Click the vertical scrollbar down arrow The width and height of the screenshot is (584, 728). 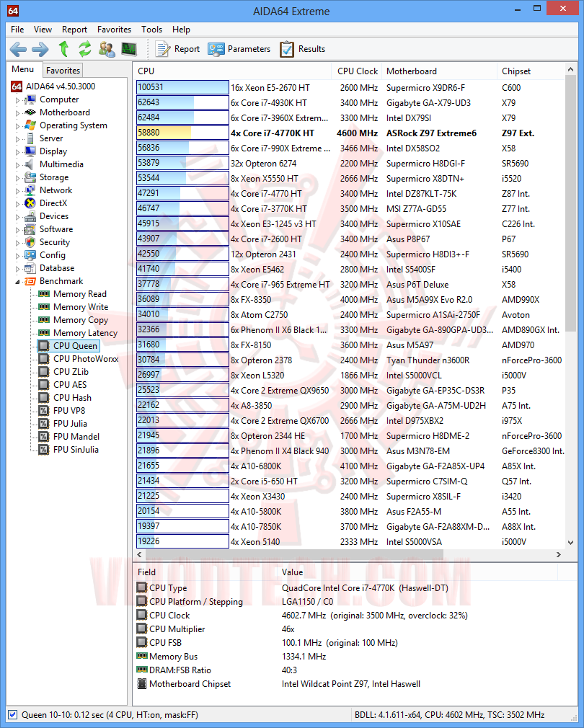click(570, 542)
